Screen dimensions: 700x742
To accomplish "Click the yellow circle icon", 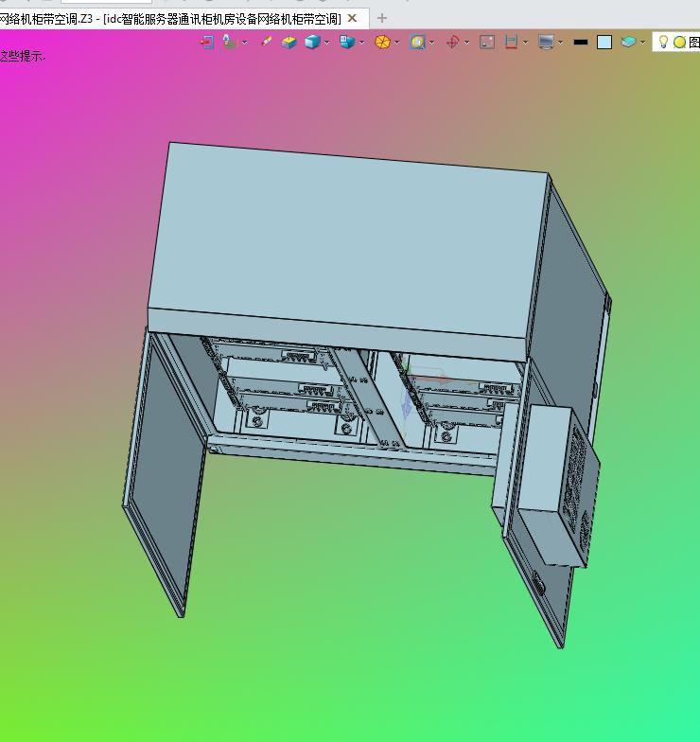I will (679, 42).
